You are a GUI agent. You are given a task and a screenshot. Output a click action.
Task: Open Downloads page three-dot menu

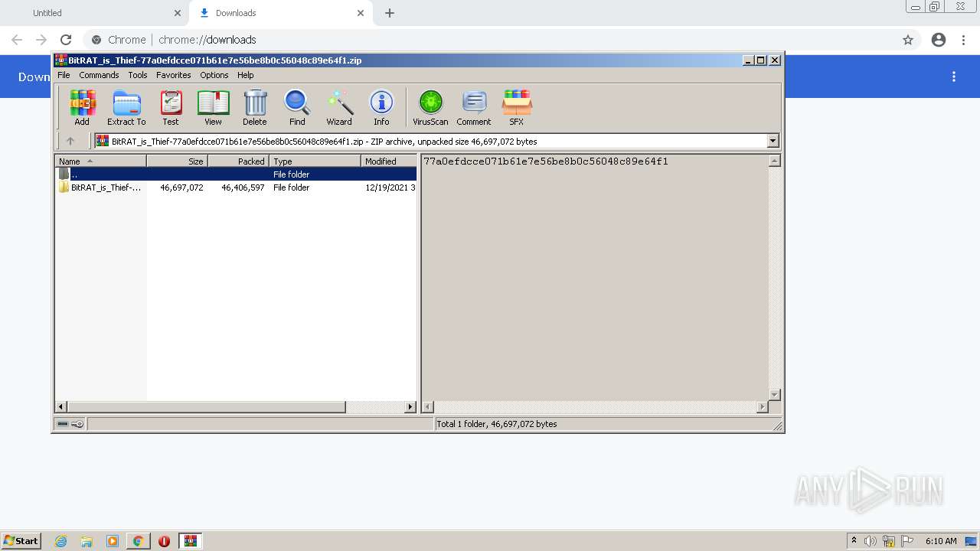954,77
